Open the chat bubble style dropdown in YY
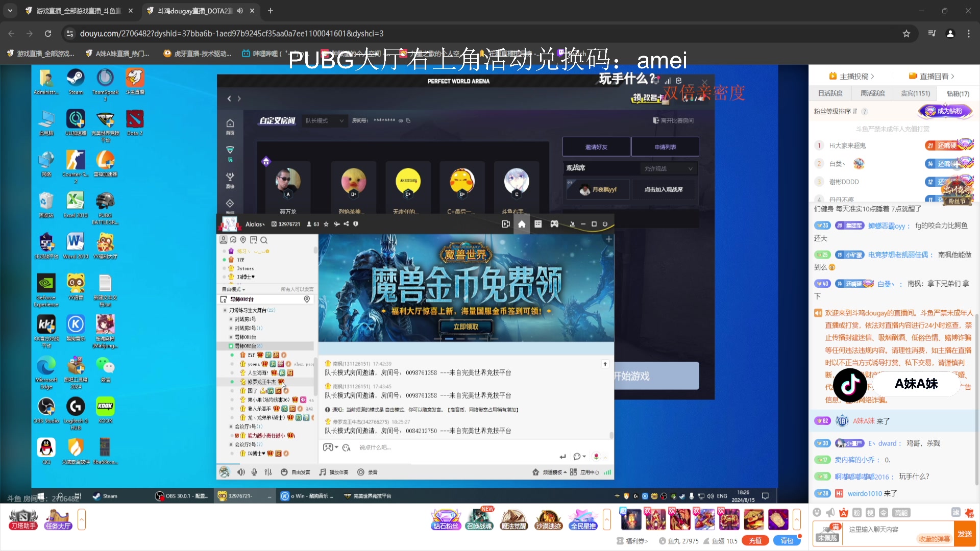Screen dimensions: 980x551 point(579,457)
